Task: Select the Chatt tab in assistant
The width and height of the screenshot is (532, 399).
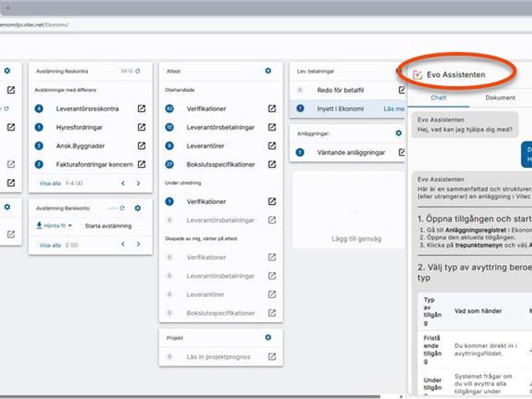Action: click(x=438, y=98)
